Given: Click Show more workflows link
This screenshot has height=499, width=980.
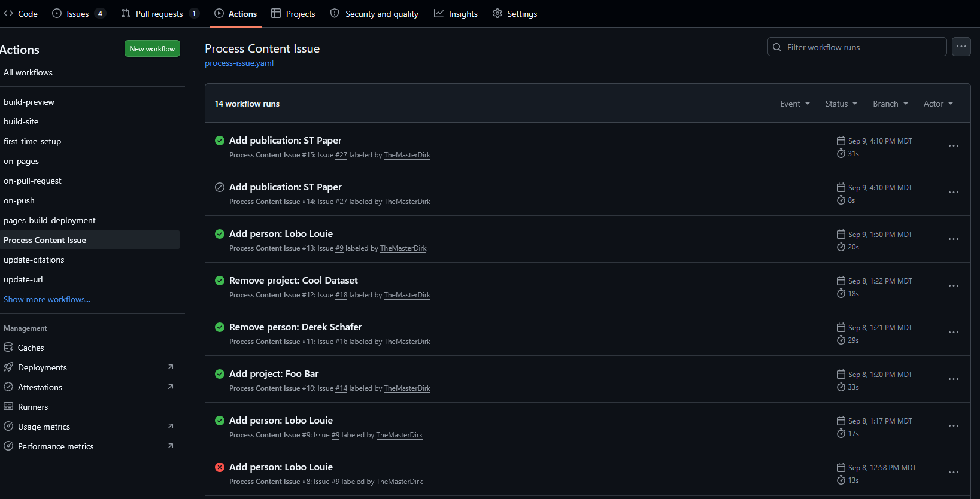Looking at the screenshot, I should coord(47,299).
